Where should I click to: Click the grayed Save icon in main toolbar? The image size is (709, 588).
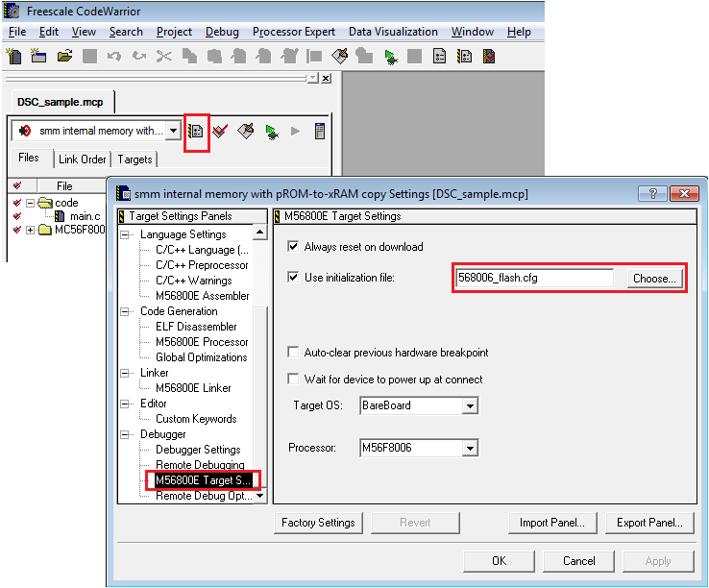pyautogui.click(x=89, y=57)
